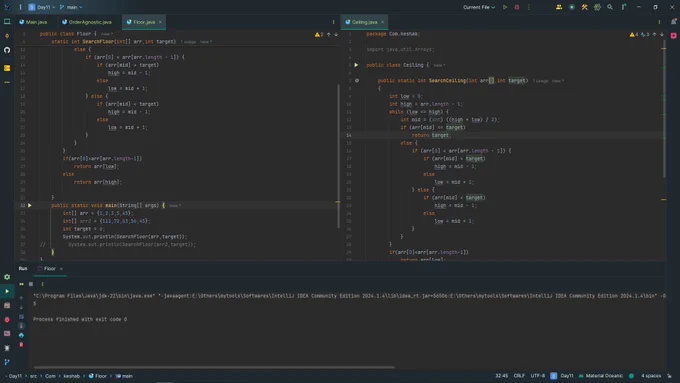Click main method in breadcrumb
Image resolution: width=680 pixels, height=383 pixels.
pyautogui.click(x=124, y=376)
